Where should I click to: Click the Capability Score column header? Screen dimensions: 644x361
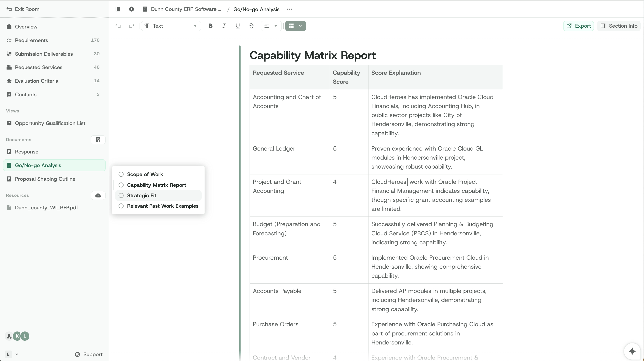point(349,77)
